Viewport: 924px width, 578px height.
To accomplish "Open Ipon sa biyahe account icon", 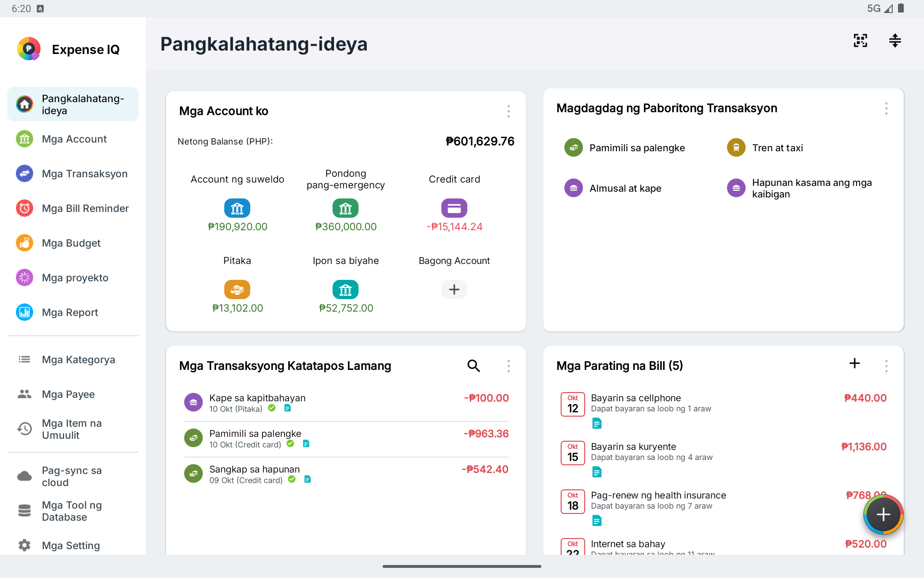I will tap(346, 289).
